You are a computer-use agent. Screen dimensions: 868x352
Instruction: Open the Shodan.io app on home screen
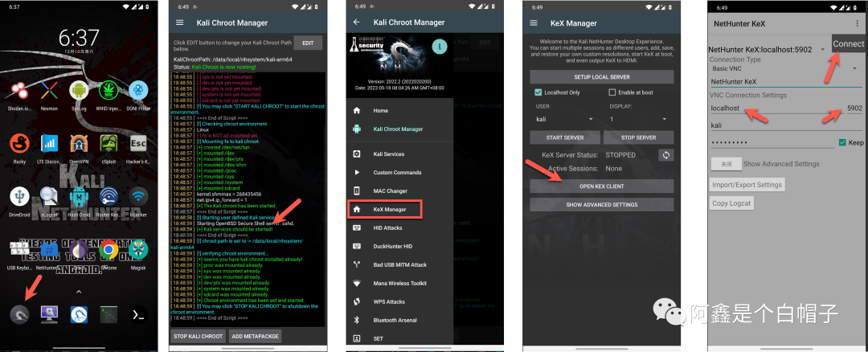pyautogui.click(x=19, y=90)
